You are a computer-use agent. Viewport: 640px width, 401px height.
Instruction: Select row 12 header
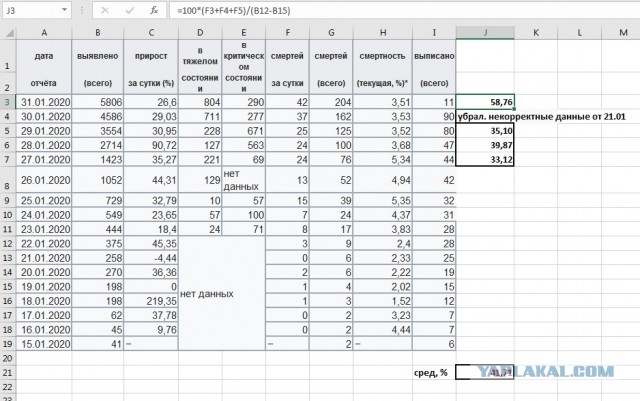pyautogui.click(x=8, y=243)
